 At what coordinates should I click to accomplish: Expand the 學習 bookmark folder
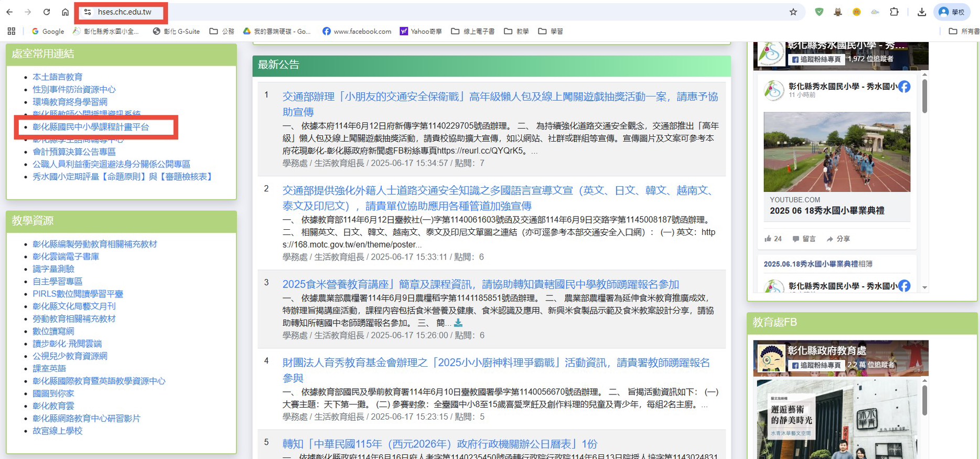coord(551,31)
